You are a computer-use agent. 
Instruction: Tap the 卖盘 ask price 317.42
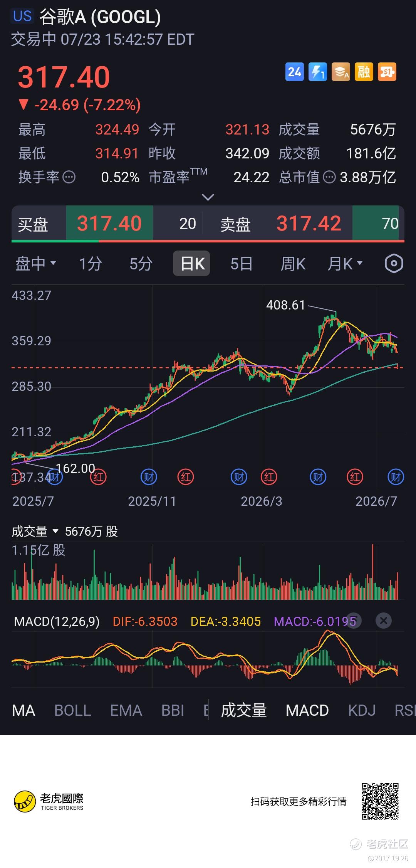pyautogui.click(x=309, y=223)
